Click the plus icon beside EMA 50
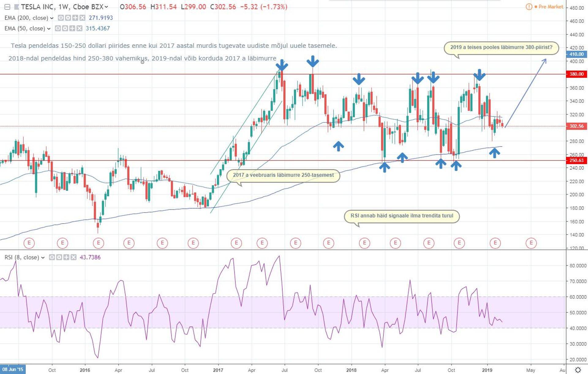Screen dimensions: 588x374 click(x=72, y=28)
